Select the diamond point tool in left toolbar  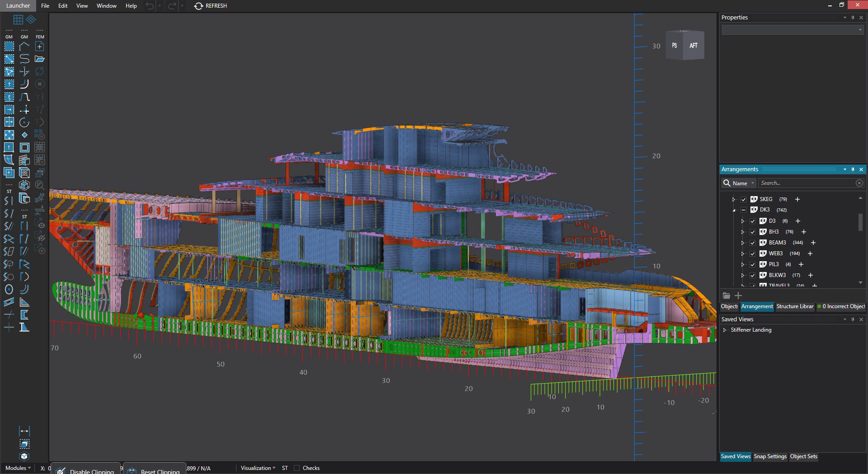click(24, 135)
